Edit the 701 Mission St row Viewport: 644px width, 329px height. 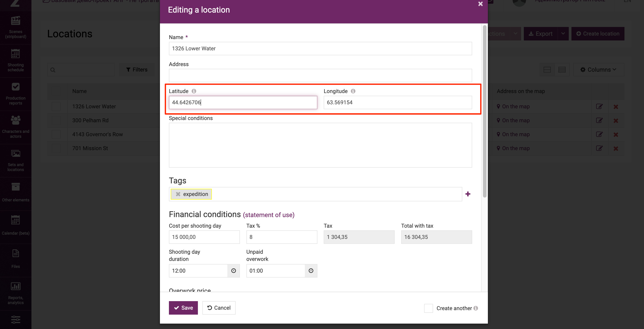pyautogui.click(x=599, y=149)
